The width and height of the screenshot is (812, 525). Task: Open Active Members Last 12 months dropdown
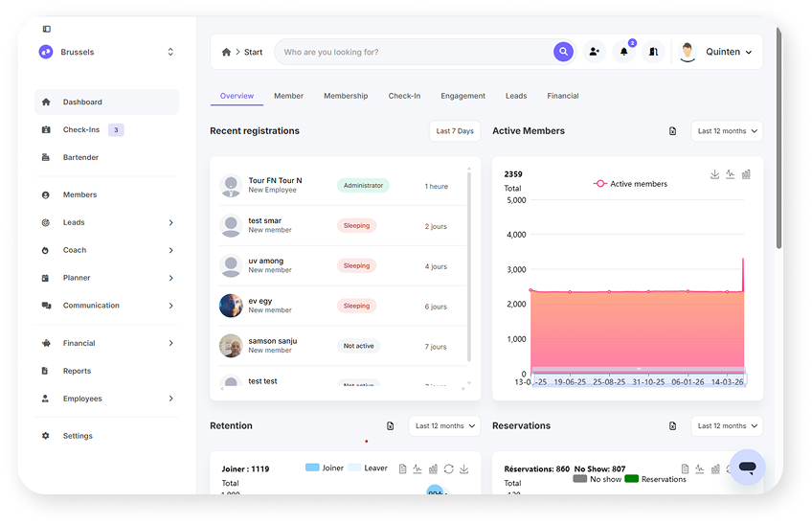coord(726,131)
